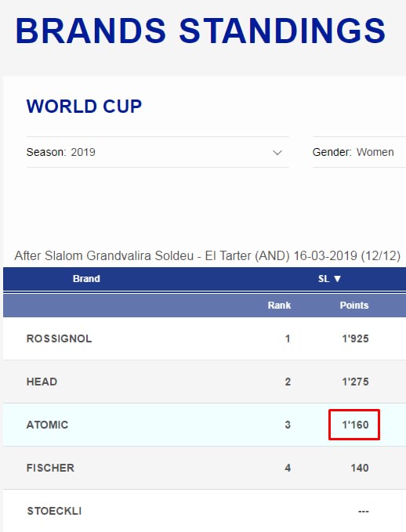The image size is (406, 532).
Task: Select the ROSSIGNOL brand row
Action: click(205, 338)
